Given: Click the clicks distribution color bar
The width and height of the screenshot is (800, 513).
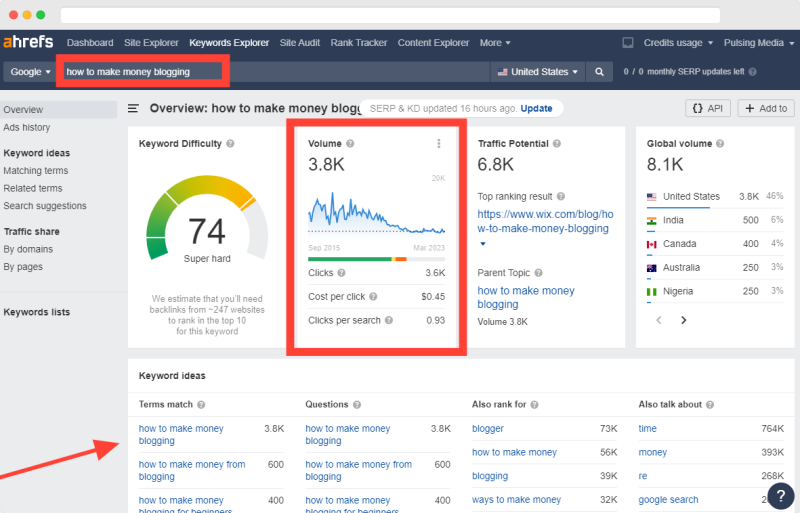Looking at the screenshot, I should coord(377,259).
